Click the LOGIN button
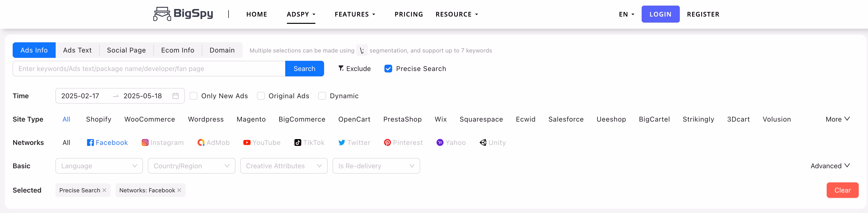Screen dimensions: 868x213 click(660, 14)
